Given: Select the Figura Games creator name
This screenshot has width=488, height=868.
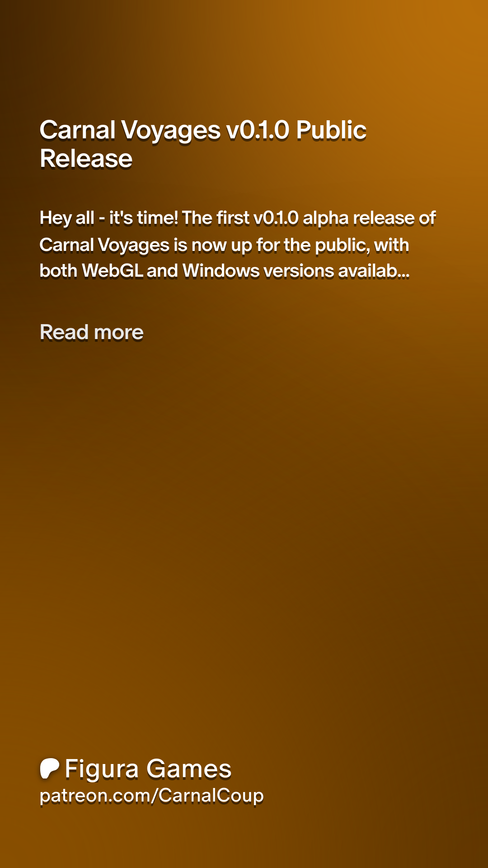Looking at the screenshot, I should [148, 769].
